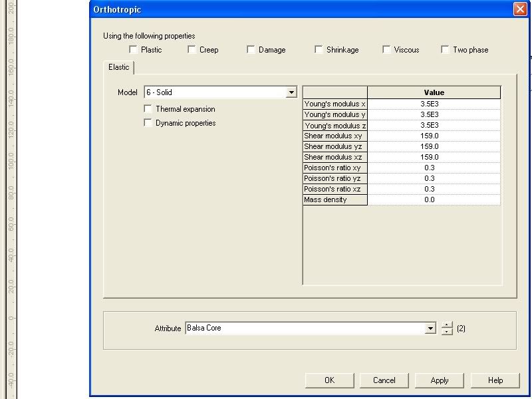Increment the attribute number with up stepper
Image resolution: width=532 pixels, height=399 pixels.
click(447, 325)
